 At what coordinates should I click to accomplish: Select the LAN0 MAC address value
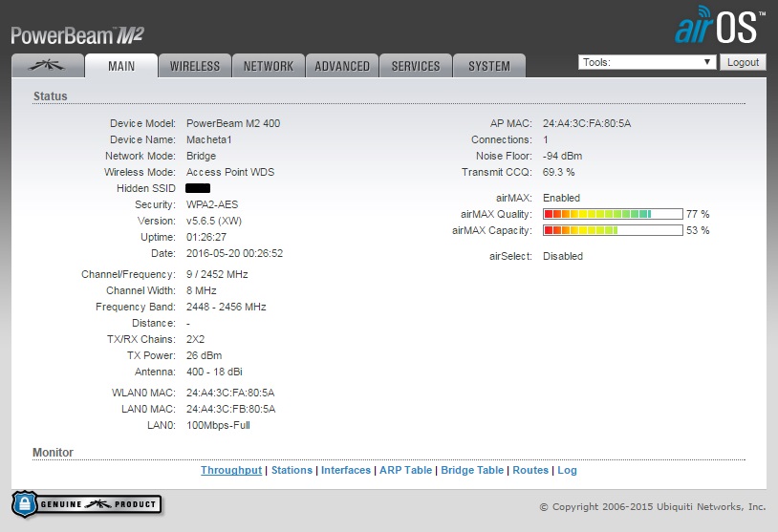pyautogui.click(x=230, y=409)
